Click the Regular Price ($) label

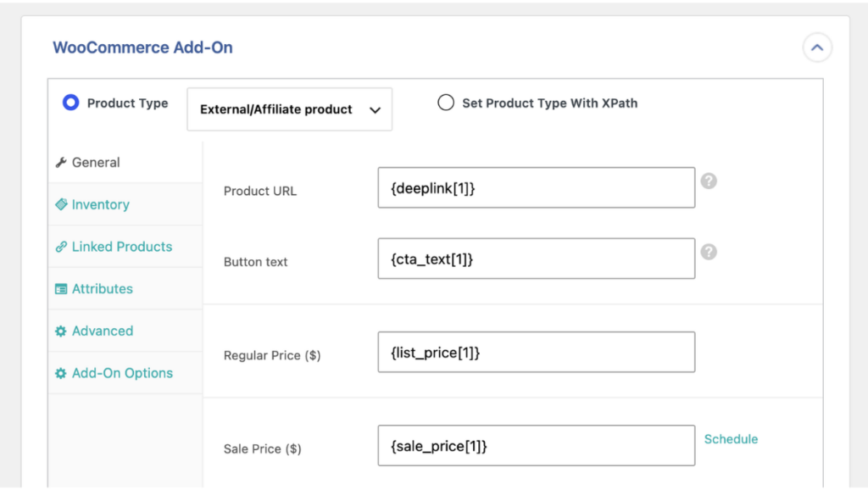pyautogui.click(x=272, y=355)
